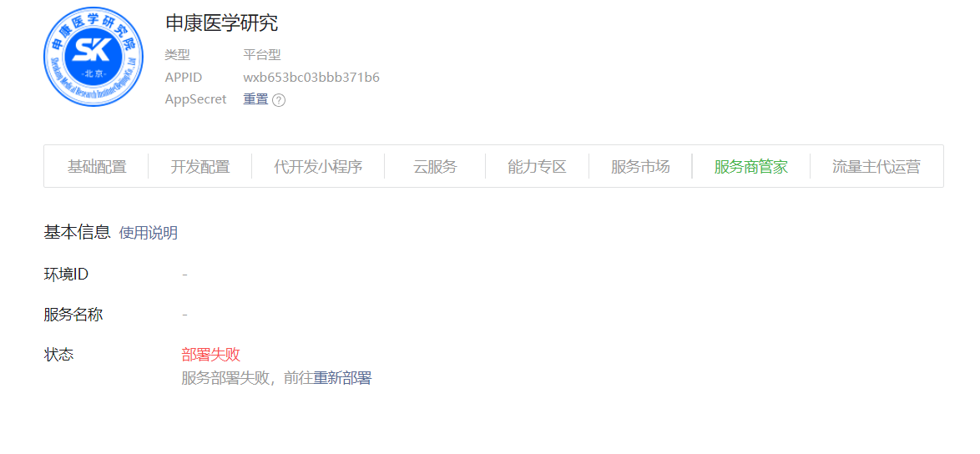The image size is (980, 454).
Task: Open the 基础配置 tab
Action: pos(97,167)
